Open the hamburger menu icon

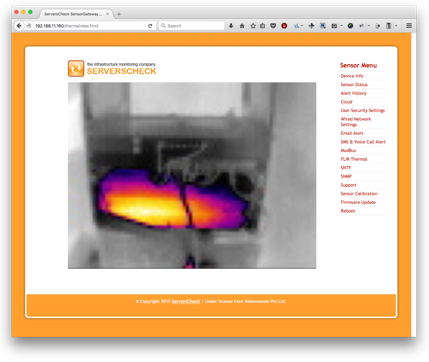409,26
